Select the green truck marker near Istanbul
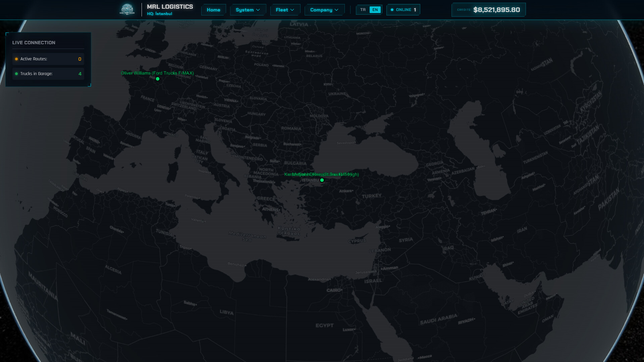The width and height of the screenshot is (644, 362). click(322, 180)
